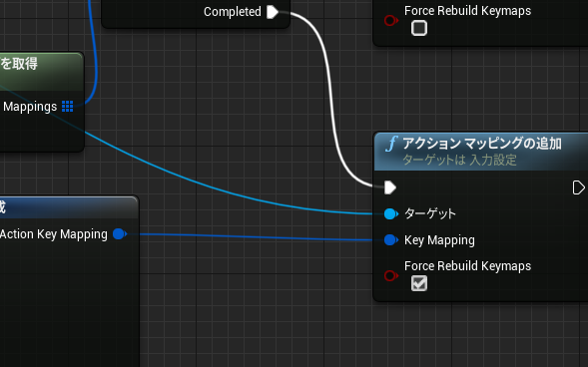The width and height of the screenshot is (588, 367).
Task: Click the red Force Rebuild Keymaps pin on the upper node
Action: (391, 20)
